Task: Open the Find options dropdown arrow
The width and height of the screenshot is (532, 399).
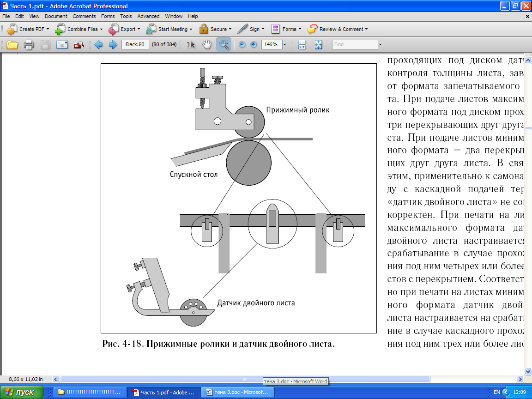Action: click(380, 44)
